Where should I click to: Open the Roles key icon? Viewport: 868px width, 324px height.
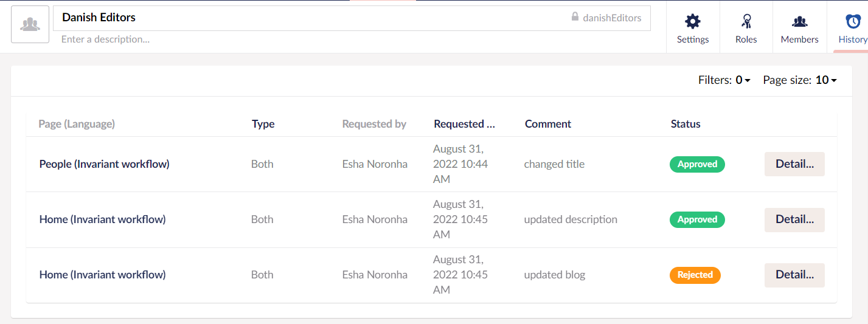click(x=746, y=22)
